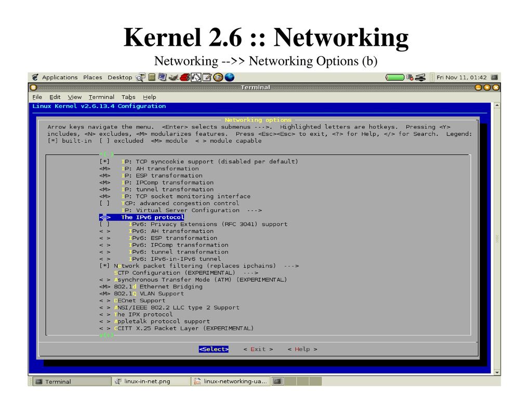Click the green battery status indicator
This screenshot has height=399, width=532.
point(395,77)
